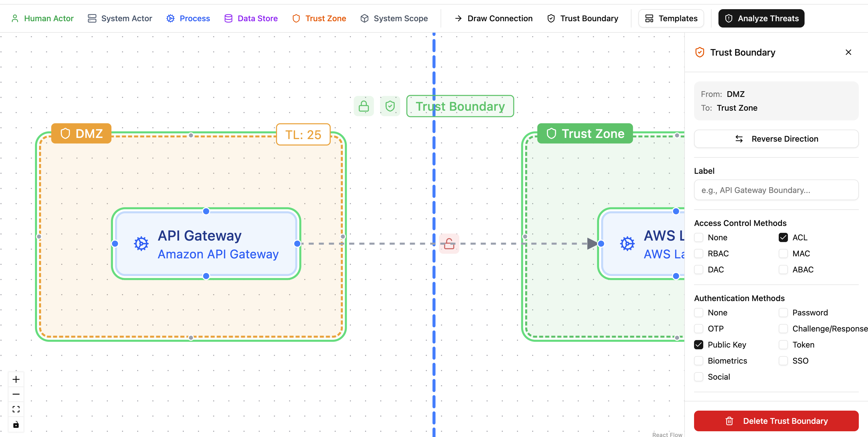Uncheck the ACL access control checkbox
Image resolution: width=868 pixels, height=437 pixels.
click(x=783, y=237)
